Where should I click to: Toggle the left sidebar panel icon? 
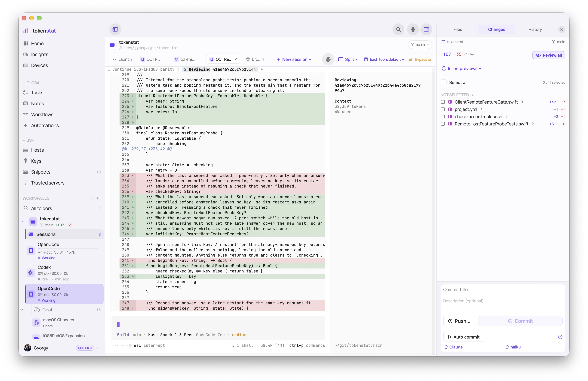pos(115,29)
